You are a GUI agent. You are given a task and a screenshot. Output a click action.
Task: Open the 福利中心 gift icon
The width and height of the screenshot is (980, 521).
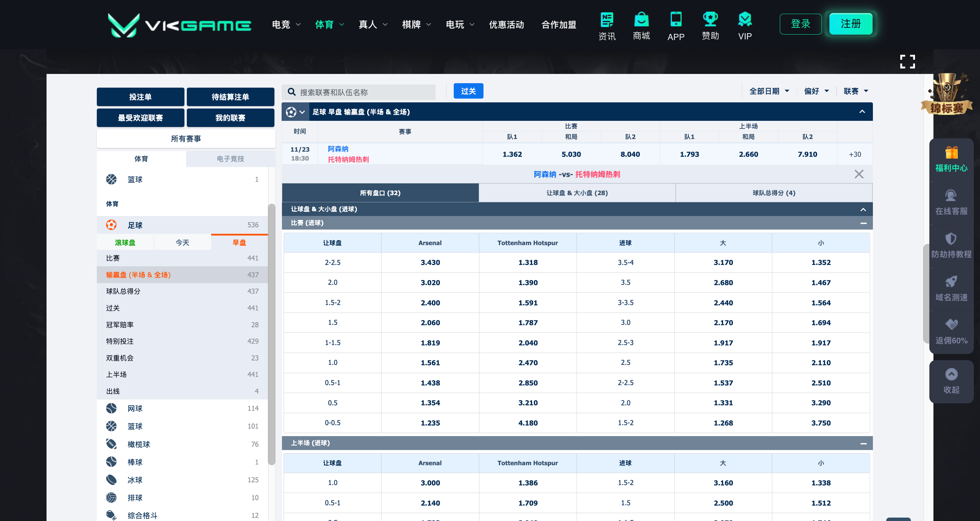(951, 153)
